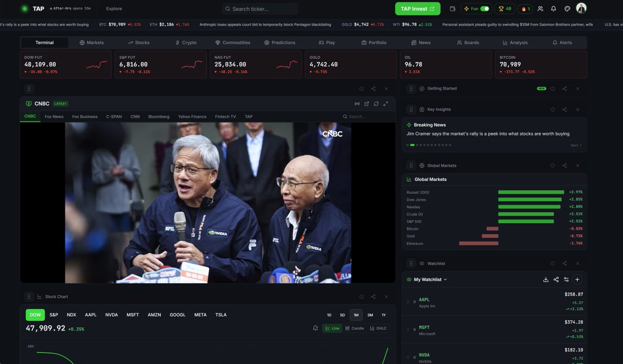Toggle the Fun mode switch
The width and height of the screenshot is (623, 364).
tap(485, 9)
